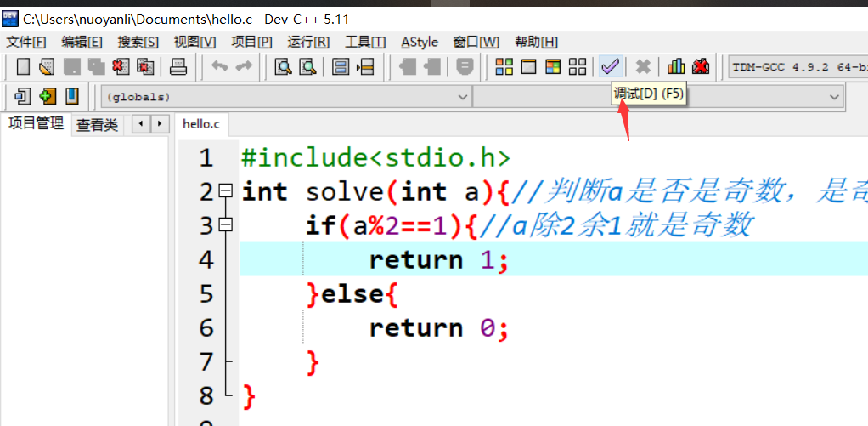
Task: Click the Goto function icon
Action: [341, 67]
